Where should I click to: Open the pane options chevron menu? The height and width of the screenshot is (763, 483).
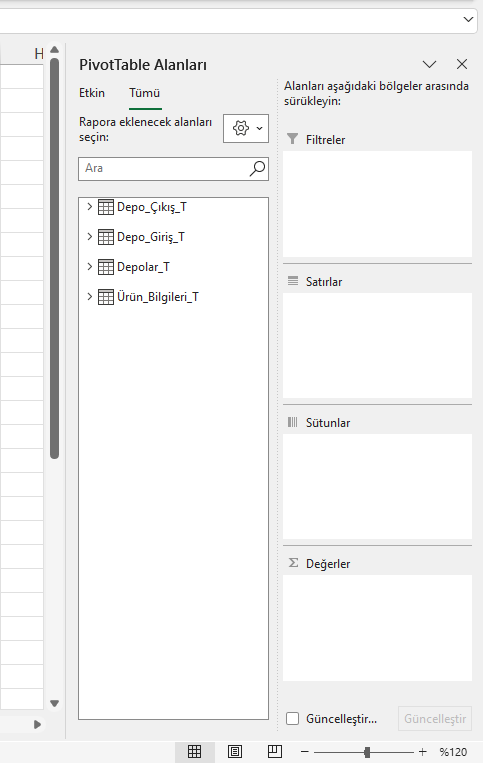point(429,64)
